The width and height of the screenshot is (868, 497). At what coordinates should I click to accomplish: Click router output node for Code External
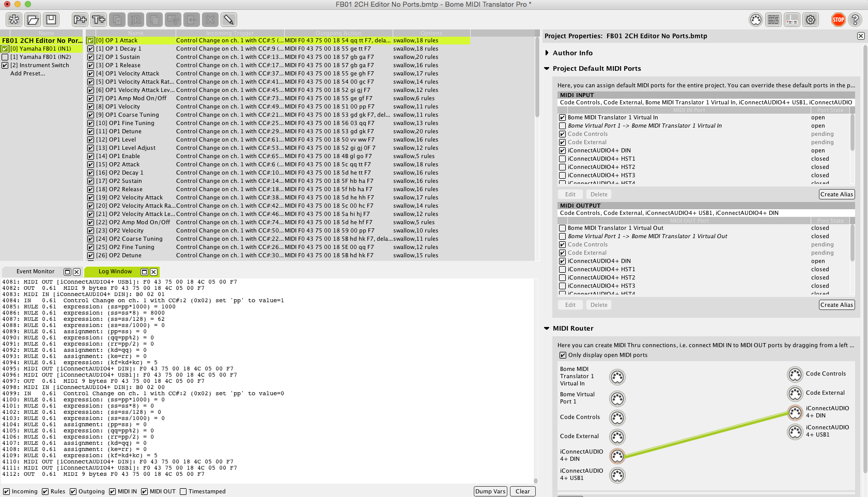pyautogui.click(x=795, y=393)
